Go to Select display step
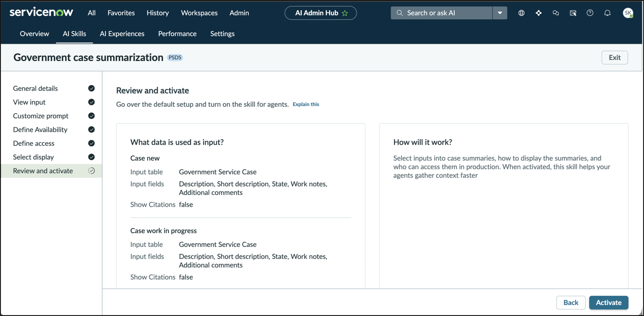The image size is (644, 316). tap(33, 157)
